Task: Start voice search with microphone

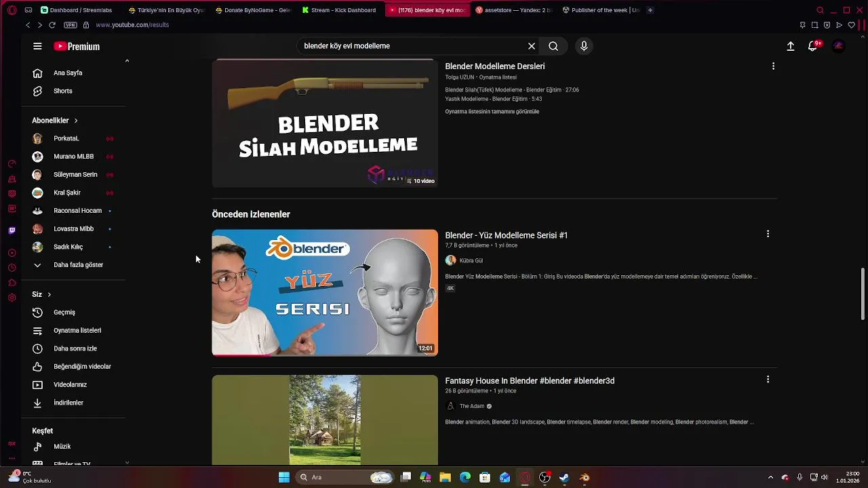Action: pos(584,46)
